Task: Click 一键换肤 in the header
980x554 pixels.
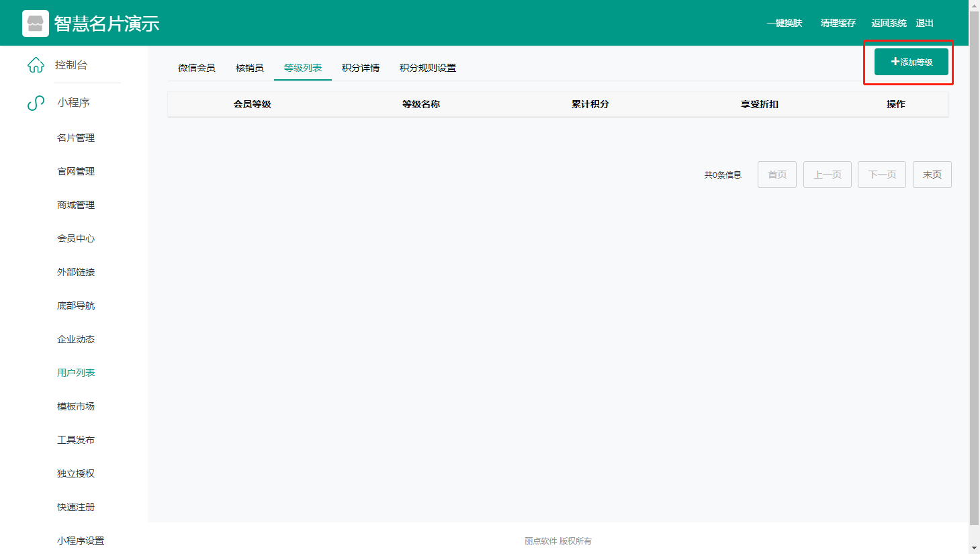Action: [x=785, y=23]
